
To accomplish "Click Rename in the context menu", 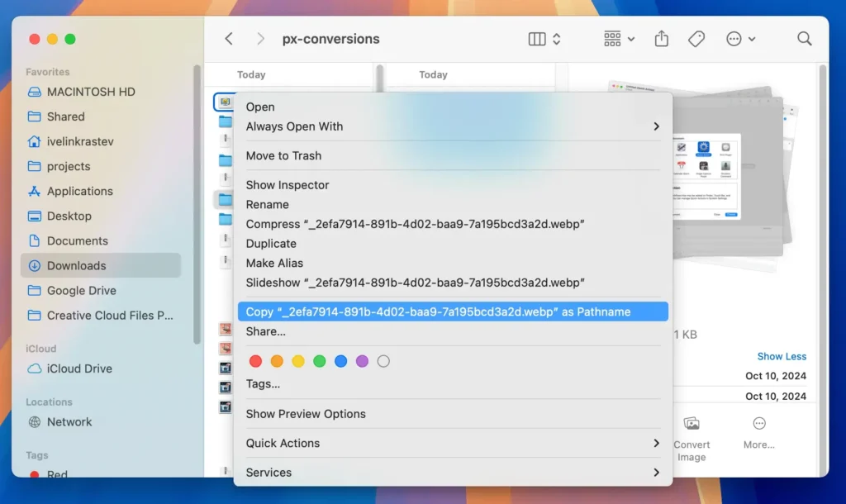I will coord(267,204).
